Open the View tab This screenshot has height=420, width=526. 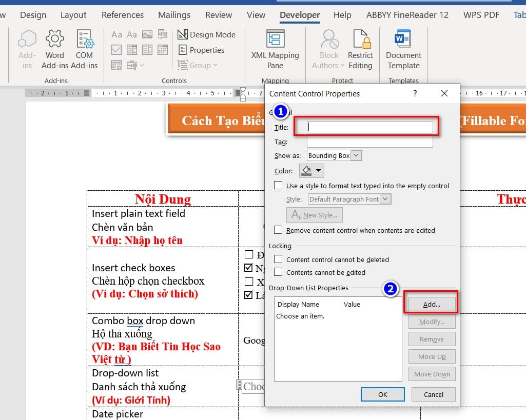(256, 15)
